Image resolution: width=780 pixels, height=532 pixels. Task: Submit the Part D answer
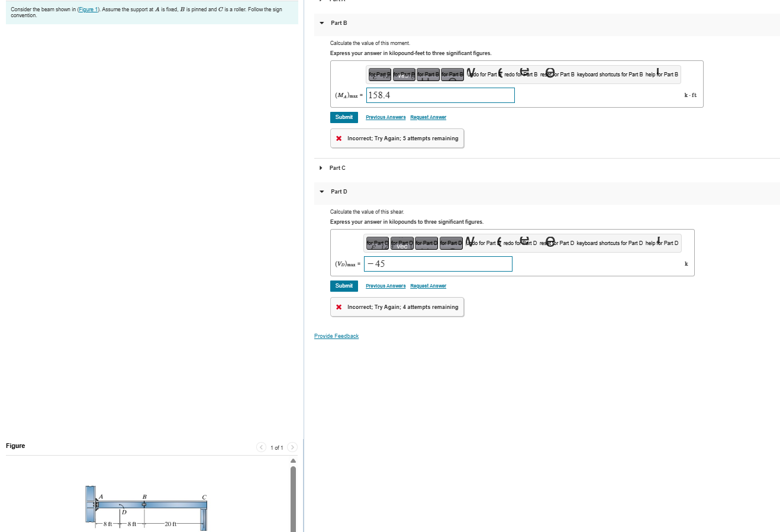click(x=344, y=286)
